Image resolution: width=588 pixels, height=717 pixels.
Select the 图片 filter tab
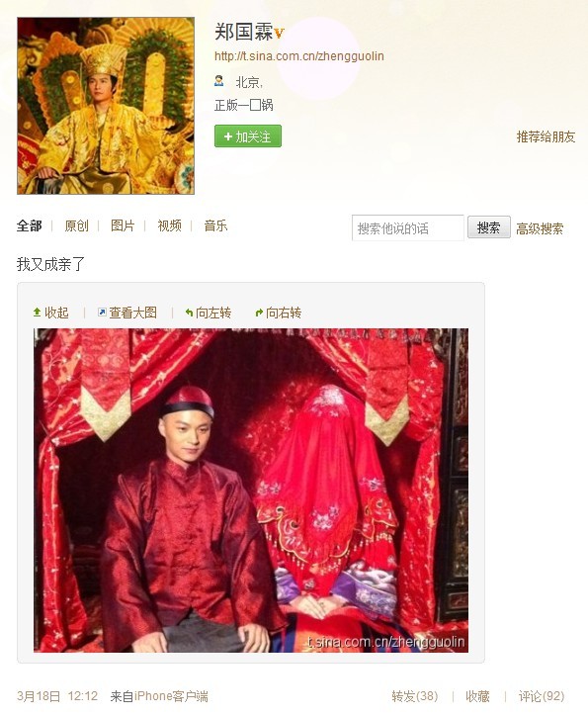click(x=123, y=225)
